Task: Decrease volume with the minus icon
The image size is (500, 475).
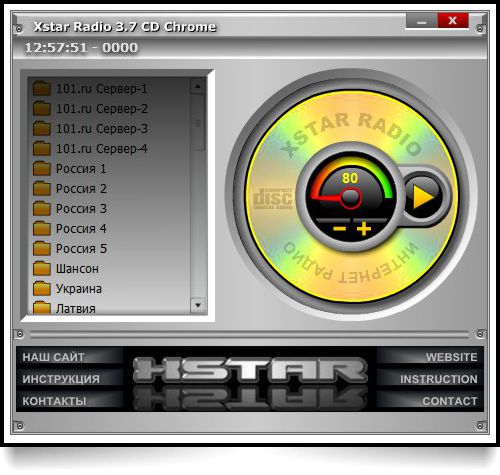Action: pos(339,229)
